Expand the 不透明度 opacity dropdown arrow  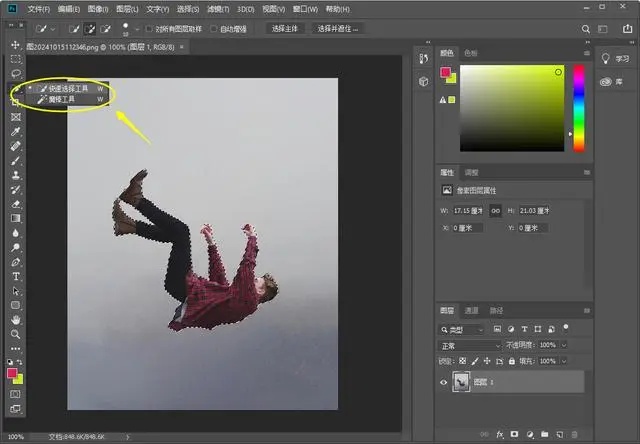click(x=564, y=345)
